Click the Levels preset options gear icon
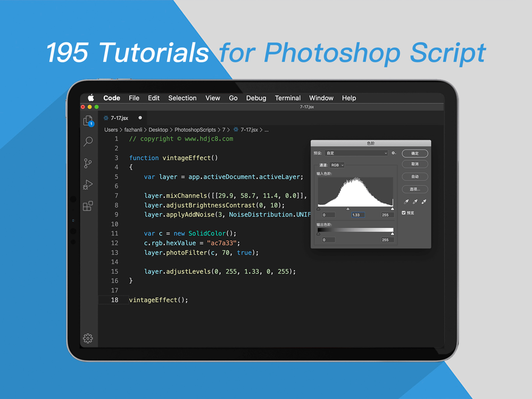 (394, 153)
